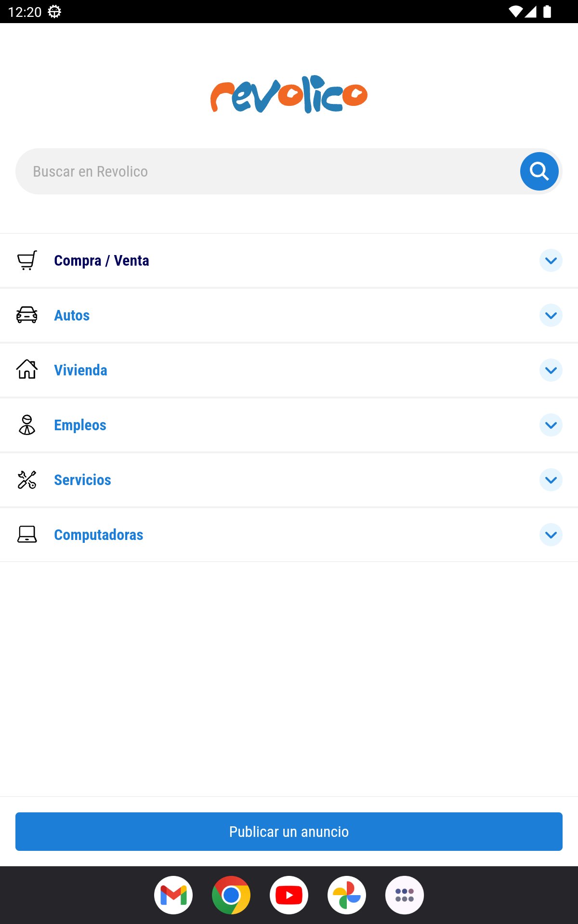The width and height of the screenshot is (578, 924).
Task: Launch Chrome from the dock
Action: click(x=231, y=895)
